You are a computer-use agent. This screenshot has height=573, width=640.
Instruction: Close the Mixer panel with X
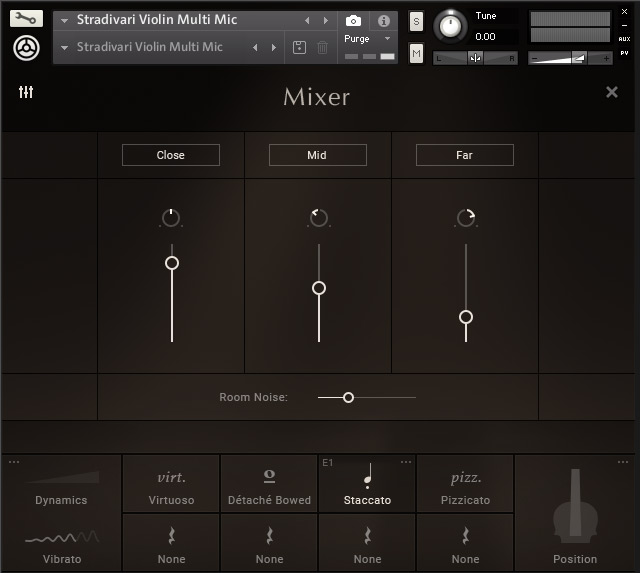[x=611, y=92]
